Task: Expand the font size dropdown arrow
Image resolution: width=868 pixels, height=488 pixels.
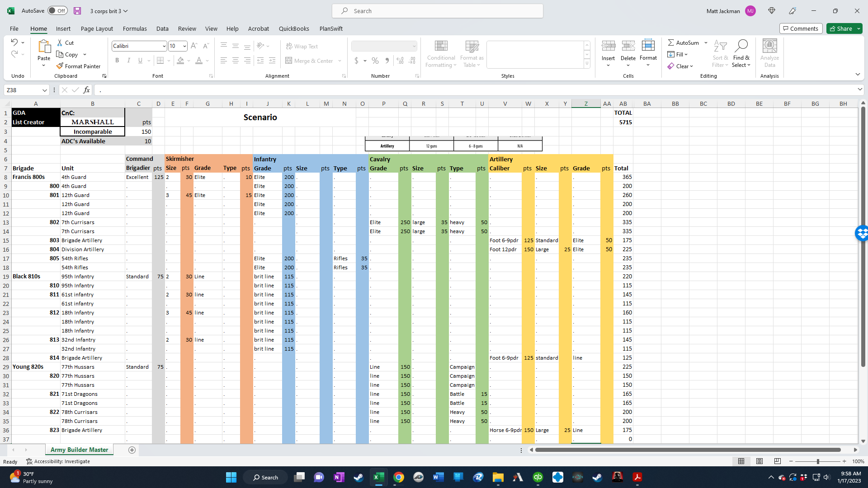Action: coord(184,46)
